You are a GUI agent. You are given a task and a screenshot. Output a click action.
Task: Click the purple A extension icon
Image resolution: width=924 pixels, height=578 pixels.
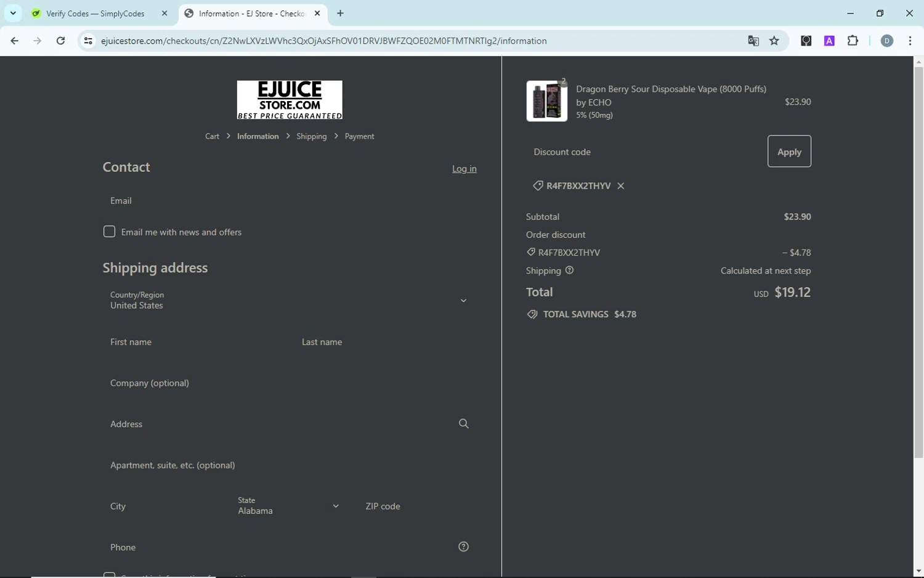tap(829, 41)
